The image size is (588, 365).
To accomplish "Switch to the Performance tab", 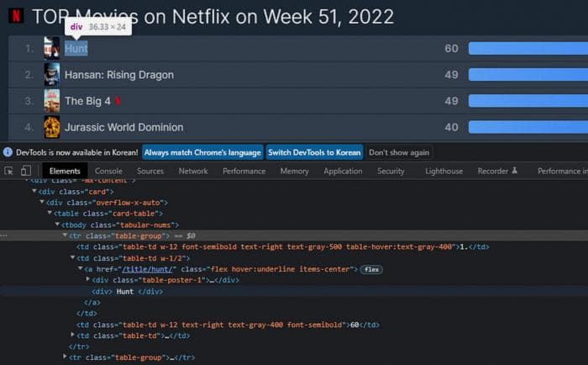I will pyautogui.click(x=244, y=172).
